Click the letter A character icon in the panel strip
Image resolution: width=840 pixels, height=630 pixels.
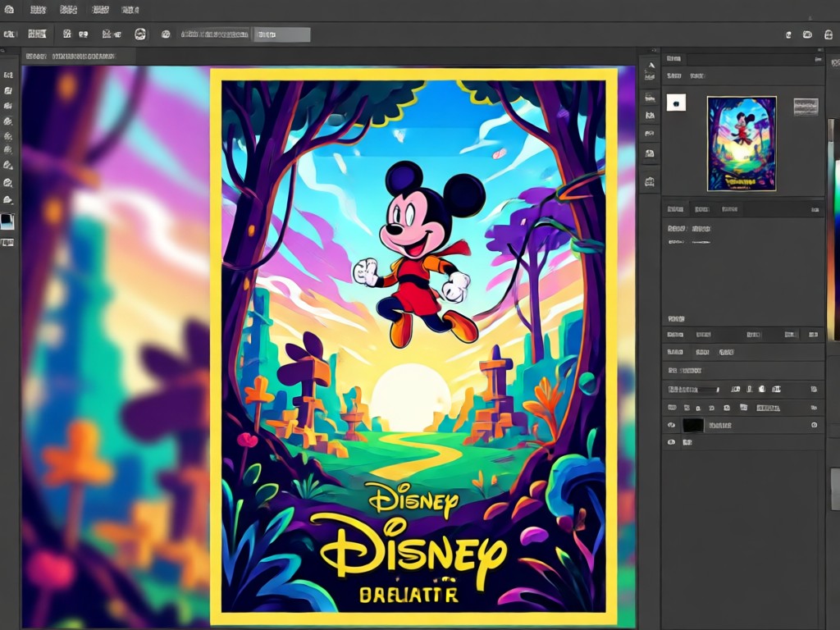click(651, 66)
